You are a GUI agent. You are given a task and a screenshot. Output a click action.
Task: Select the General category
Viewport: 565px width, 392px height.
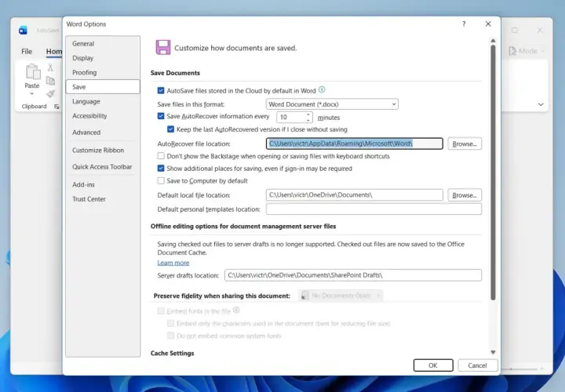pos(103,44)
